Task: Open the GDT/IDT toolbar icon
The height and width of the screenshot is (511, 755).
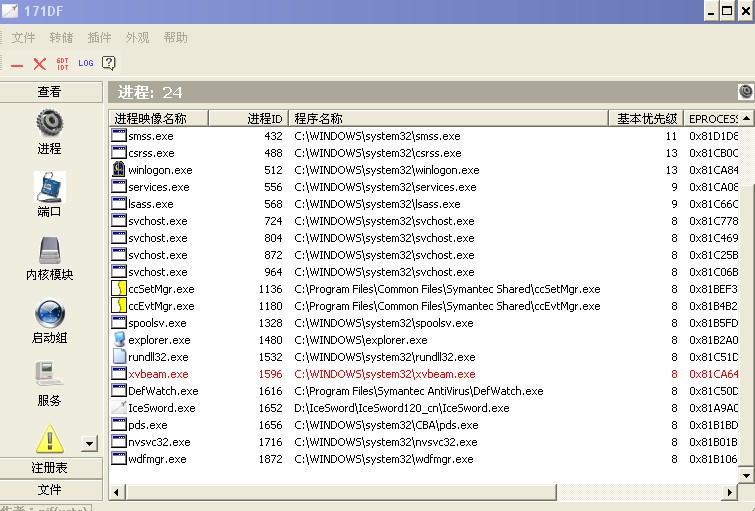Action: [x=63, y=64]
